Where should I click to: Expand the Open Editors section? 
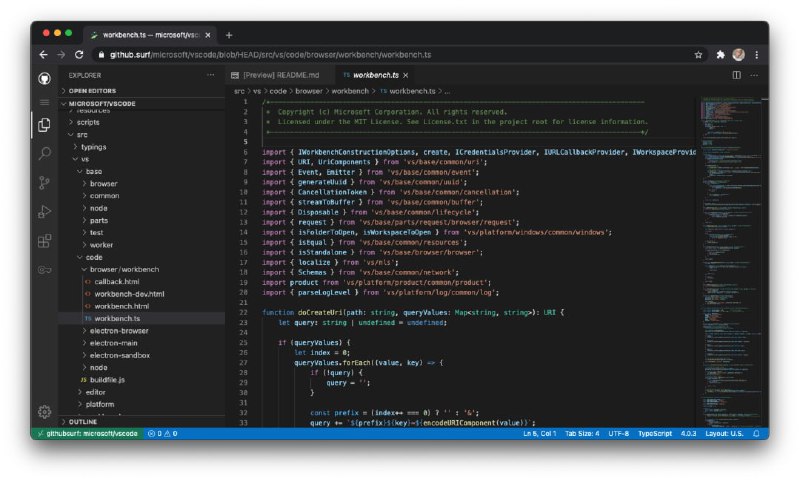coord(142,90)
